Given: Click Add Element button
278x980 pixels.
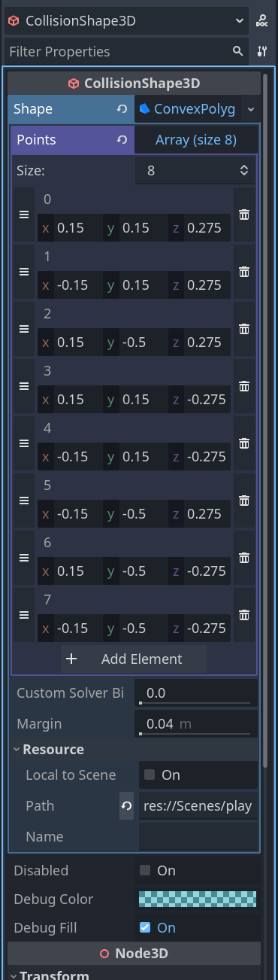Looking at the screenshot, I should click(134, 659).
